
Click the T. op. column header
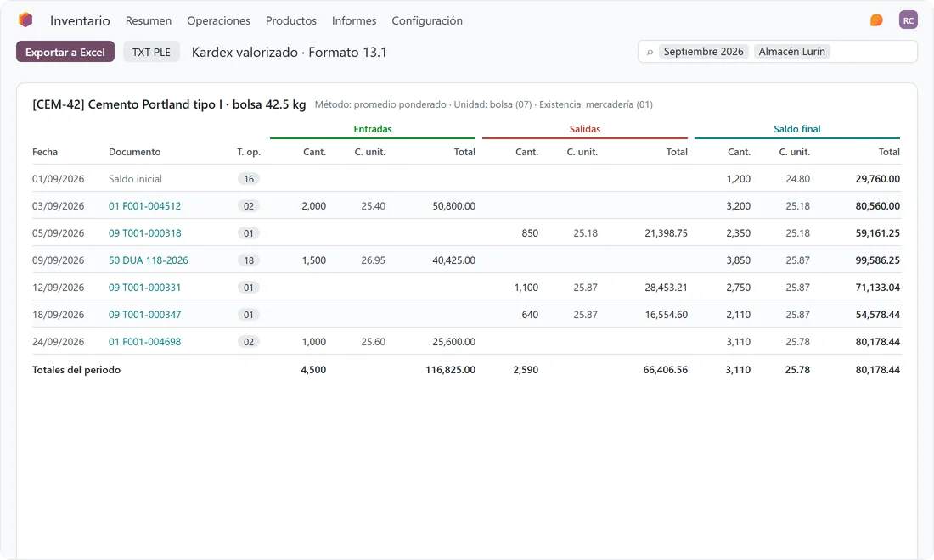point(249,152)
